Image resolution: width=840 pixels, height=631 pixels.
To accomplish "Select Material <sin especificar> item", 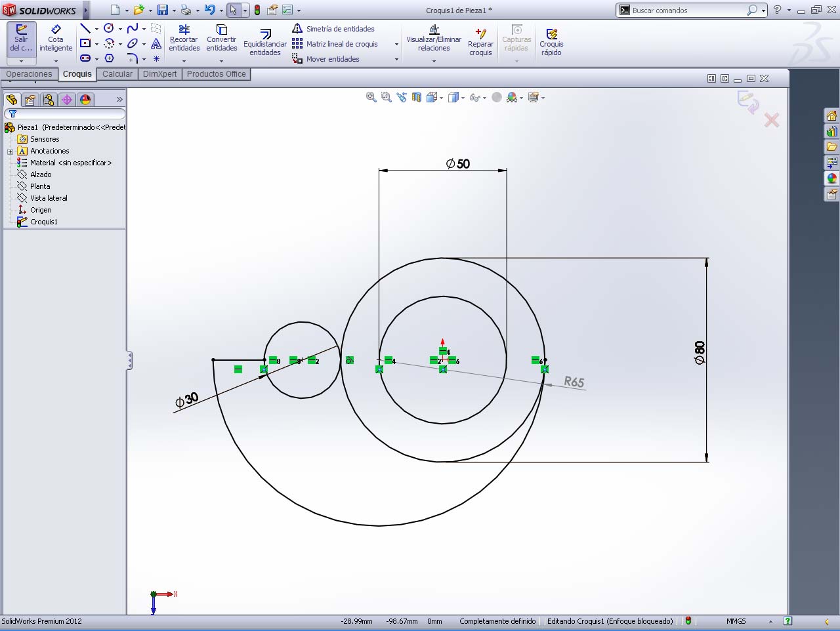I will 71,163.
